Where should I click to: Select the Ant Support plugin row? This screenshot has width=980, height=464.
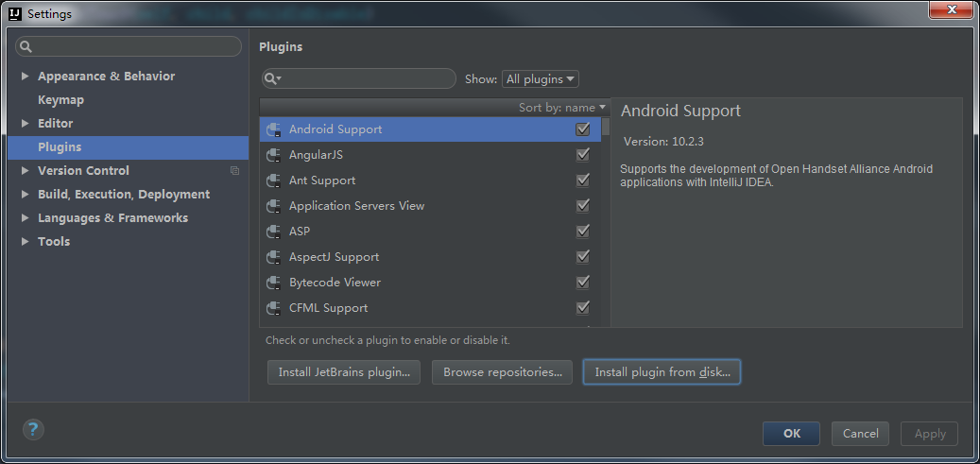(430, 180)
